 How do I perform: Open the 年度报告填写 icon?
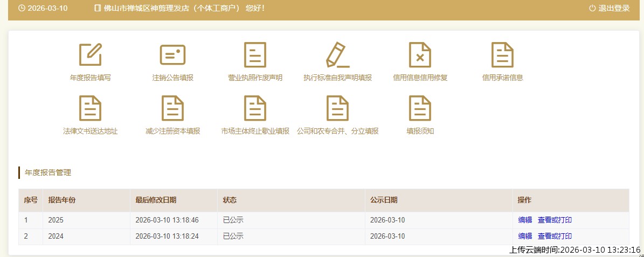[x=90, y=54]
